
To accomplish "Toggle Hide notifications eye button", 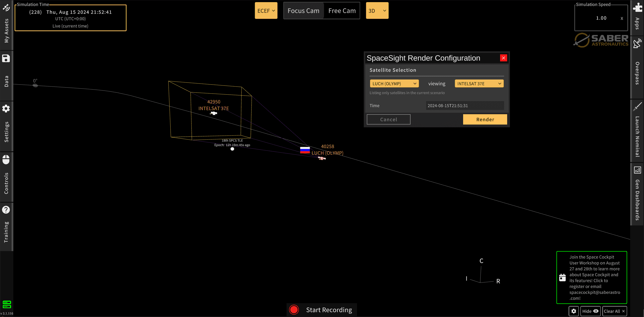I will coord(590,311).
